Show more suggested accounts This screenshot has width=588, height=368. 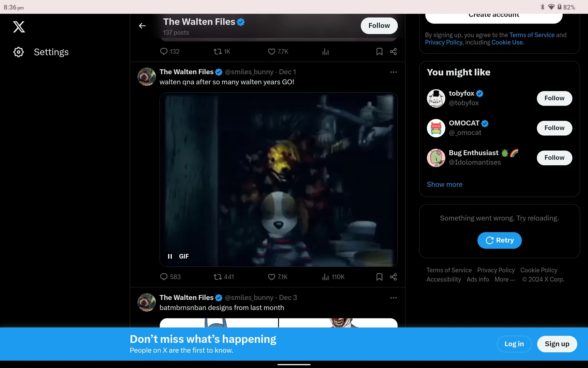point(444,184)
